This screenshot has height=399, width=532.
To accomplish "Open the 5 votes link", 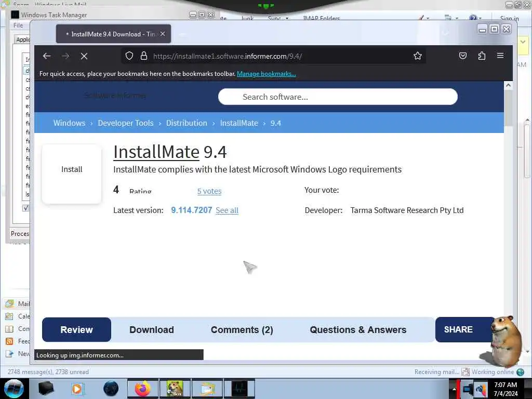I will pos(209,191).
